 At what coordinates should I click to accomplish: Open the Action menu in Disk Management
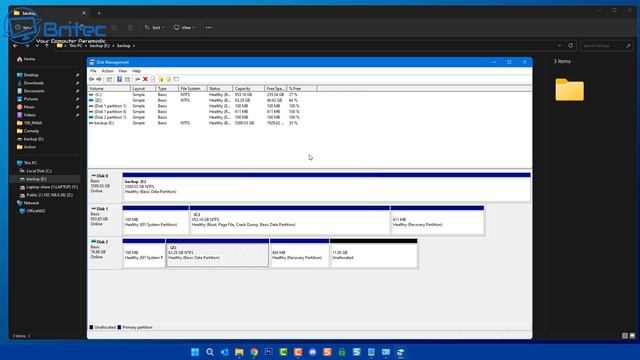107,71
